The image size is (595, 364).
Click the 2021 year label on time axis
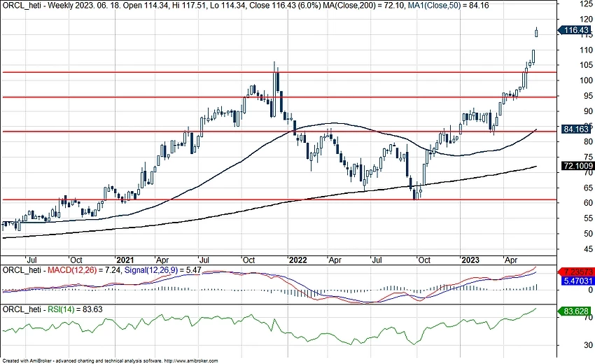point(125,260)
